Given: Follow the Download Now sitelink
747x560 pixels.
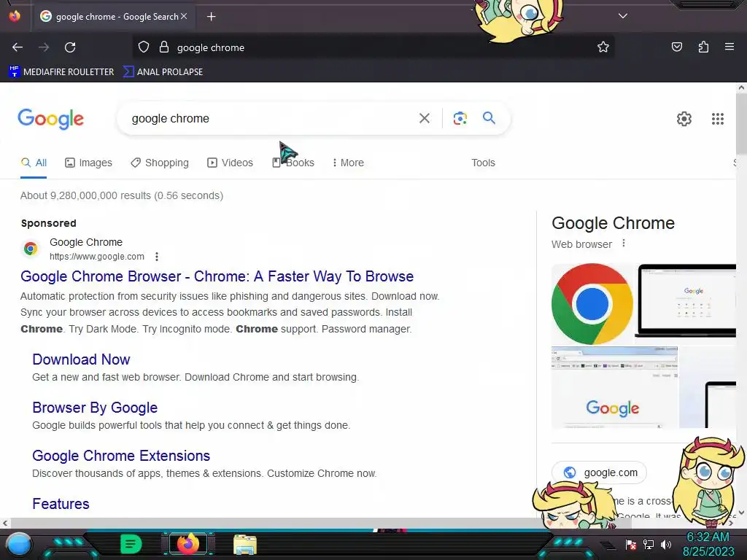Looking at the screenshot, I should (81, 359).
